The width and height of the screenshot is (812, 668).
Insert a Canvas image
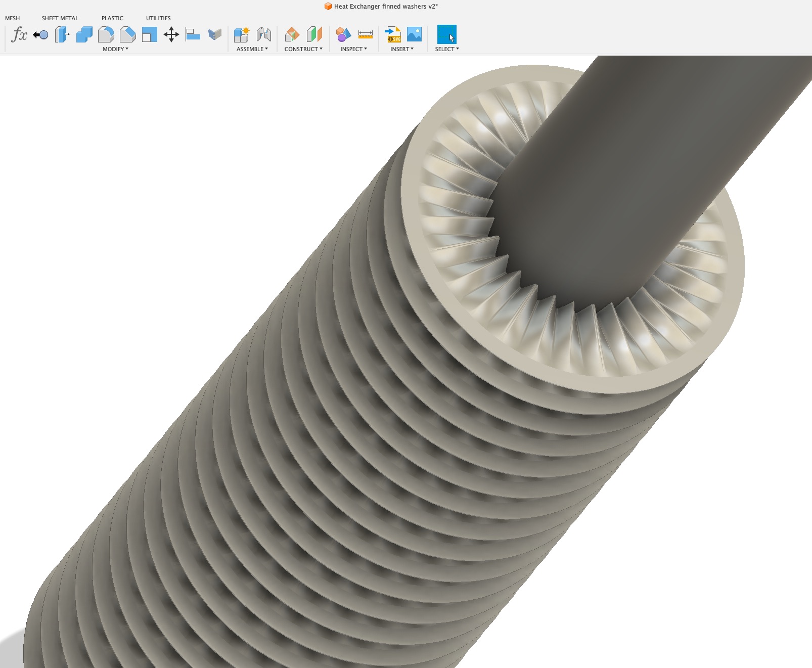click(416, 34)
